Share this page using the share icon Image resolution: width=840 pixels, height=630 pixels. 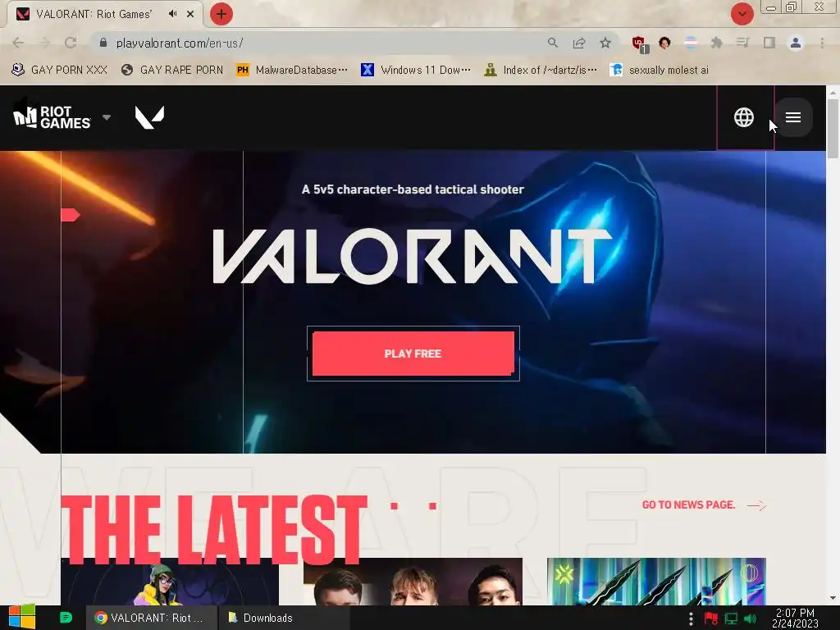[x=579, y=43]
